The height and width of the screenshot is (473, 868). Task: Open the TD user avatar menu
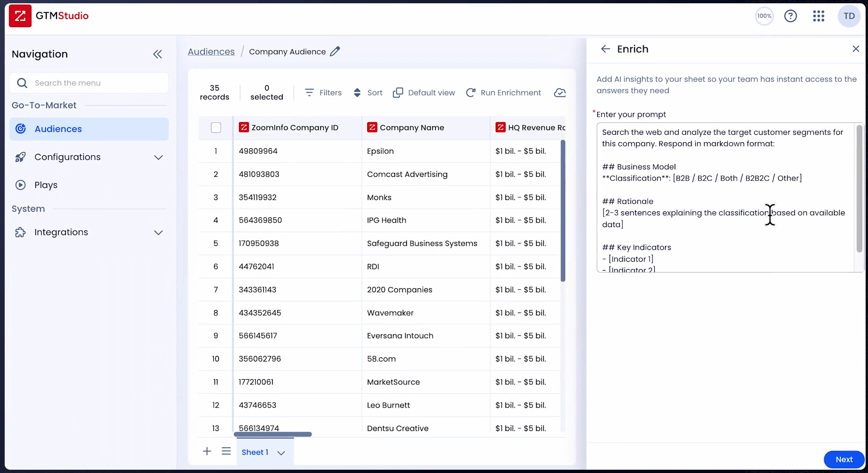coord(849,16)
